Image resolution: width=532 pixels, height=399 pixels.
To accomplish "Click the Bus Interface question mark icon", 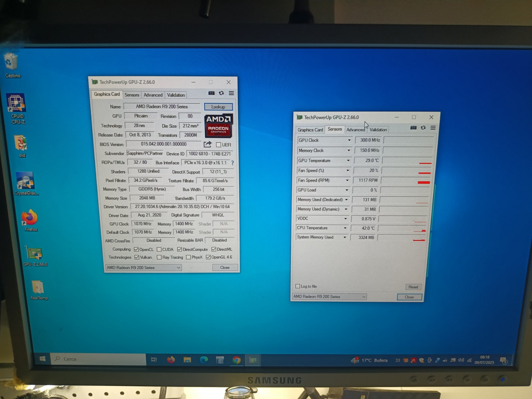I will [233, 163].
